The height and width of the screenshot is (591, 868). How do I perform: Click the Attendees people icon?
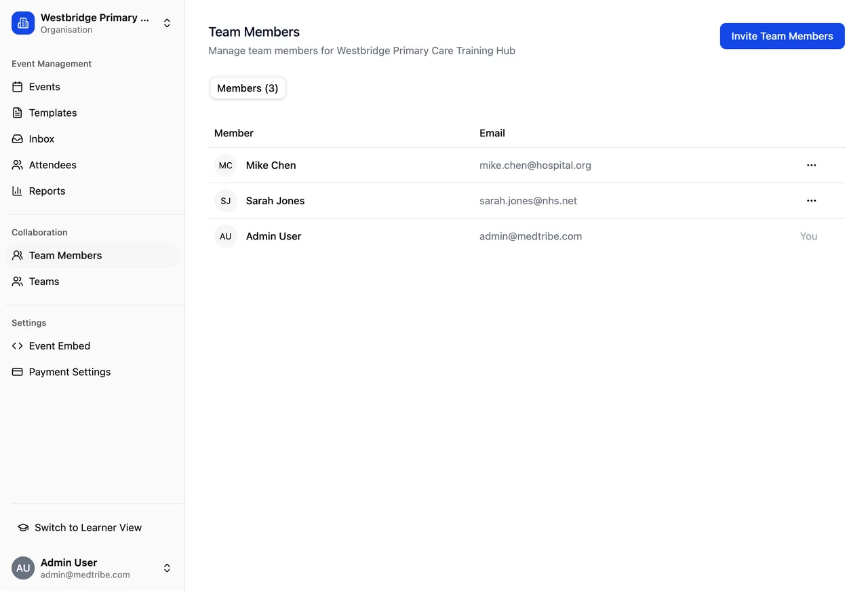[18, 165]
